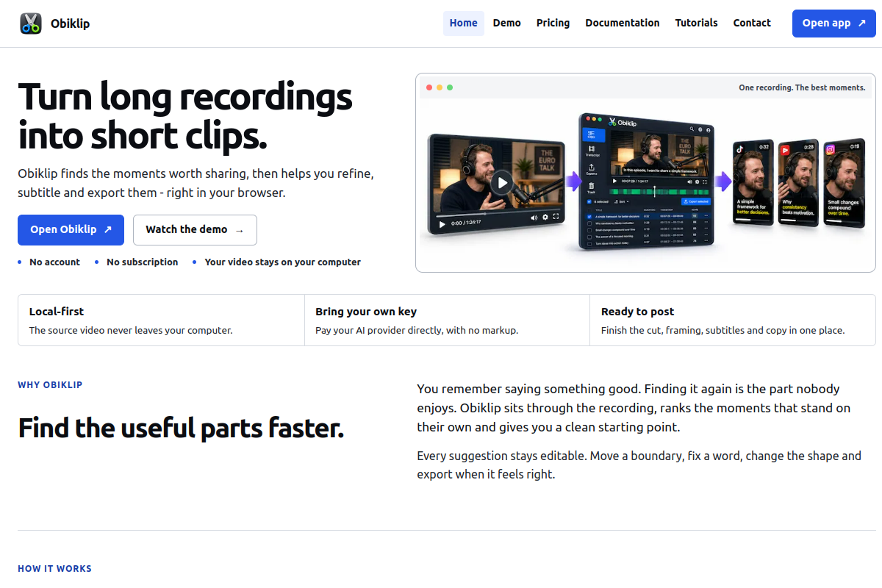Click the blue 'Open Obiklip' button

click(71, 230)
